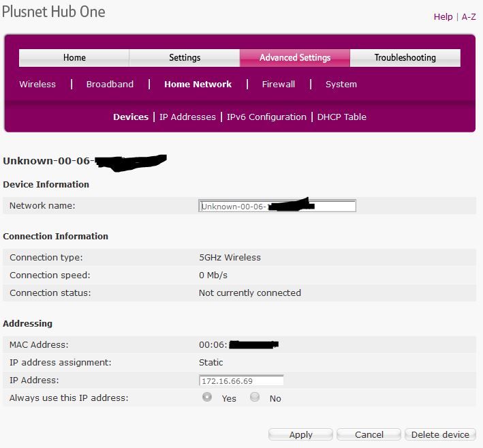
Task: Go to Wireless settings
Action: point(37,84)
